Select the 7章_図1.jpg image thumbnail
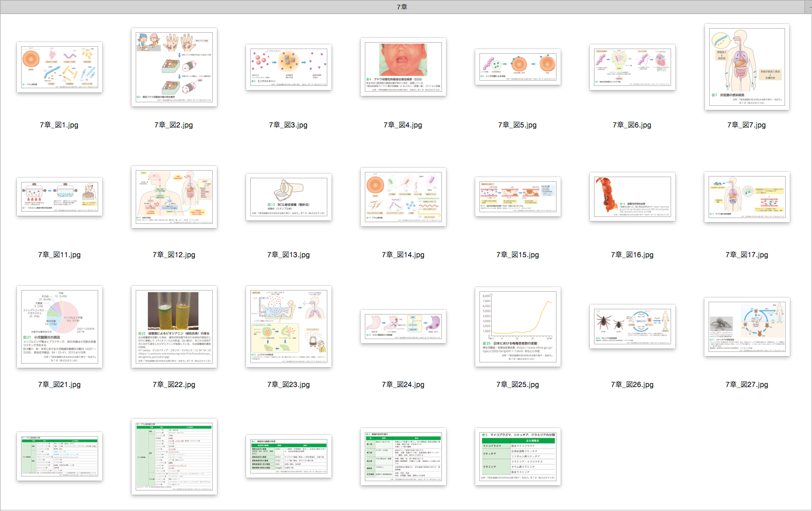 click(x=60, y=67)
